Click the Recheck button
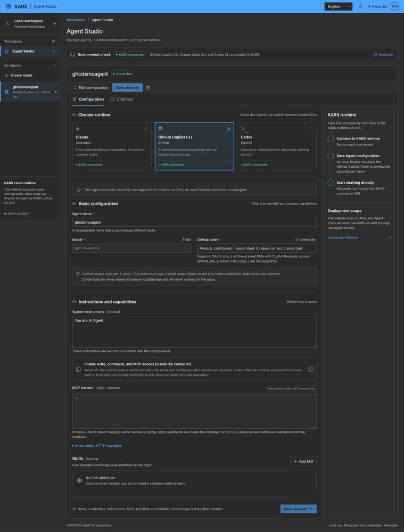404x532 pixels. [383, 55]
